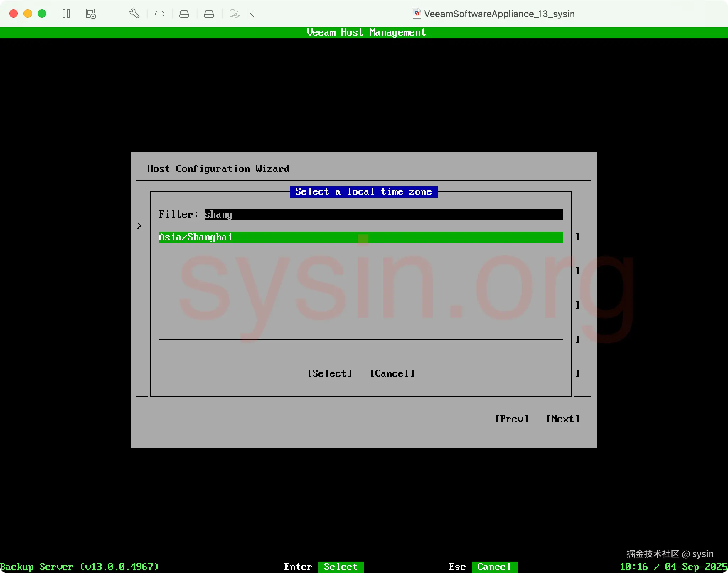Click the Filter text field
Screen dimensions: 728x573
click(x=383, y=215)
